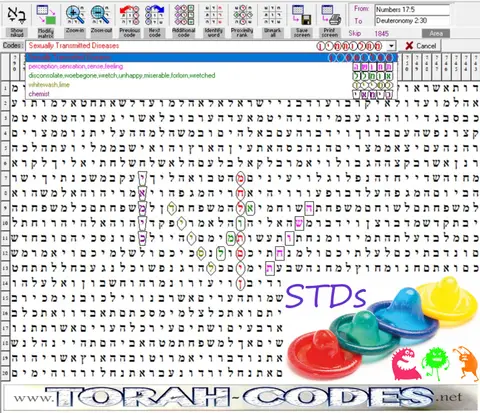Select the 'disconsolate,woebegone,wretch' code entry

pyautogui.click(x=211, y=75)
